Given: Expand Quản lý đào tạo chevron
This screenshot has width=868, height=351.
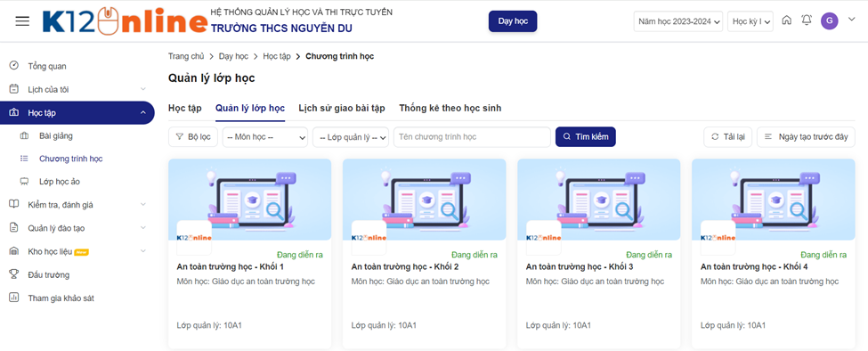Looking at the screenshot, I should tap(142, 227).
